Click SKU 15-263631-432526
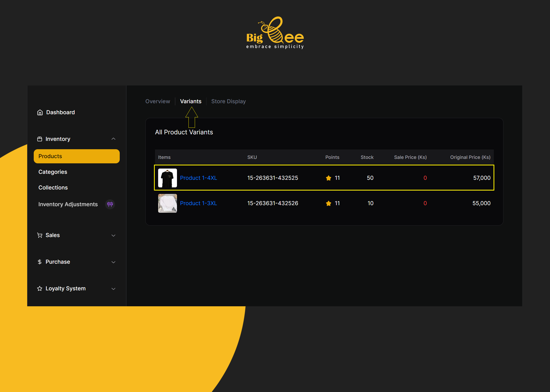 (273, 203)
